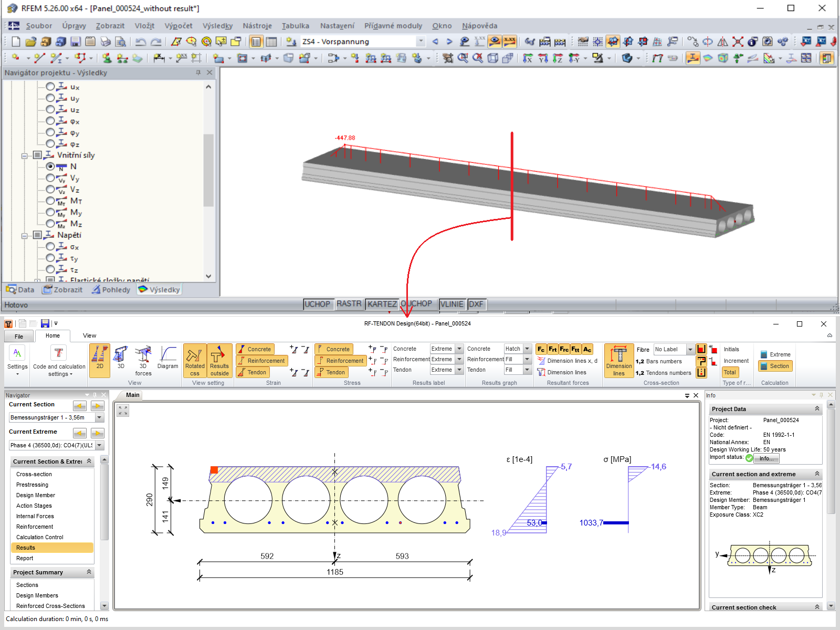Switch to 2D view in RF-TENDON
This screenshot has width=840, height=630.
(100, 360)
